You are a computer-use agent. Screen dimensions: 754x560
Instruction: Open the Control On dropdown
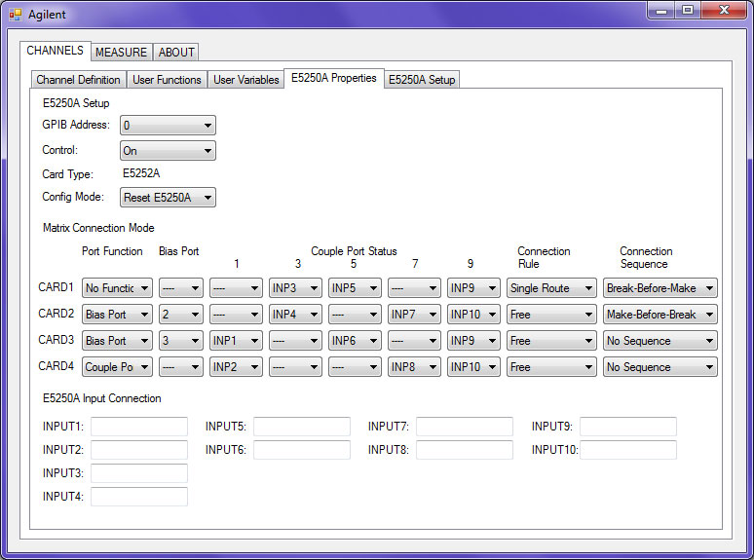coord(168,151)
